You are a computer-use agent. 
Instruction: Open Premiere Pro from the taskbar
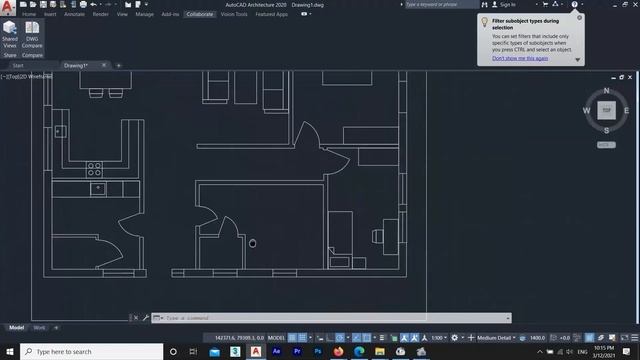[x=297, y=351]
